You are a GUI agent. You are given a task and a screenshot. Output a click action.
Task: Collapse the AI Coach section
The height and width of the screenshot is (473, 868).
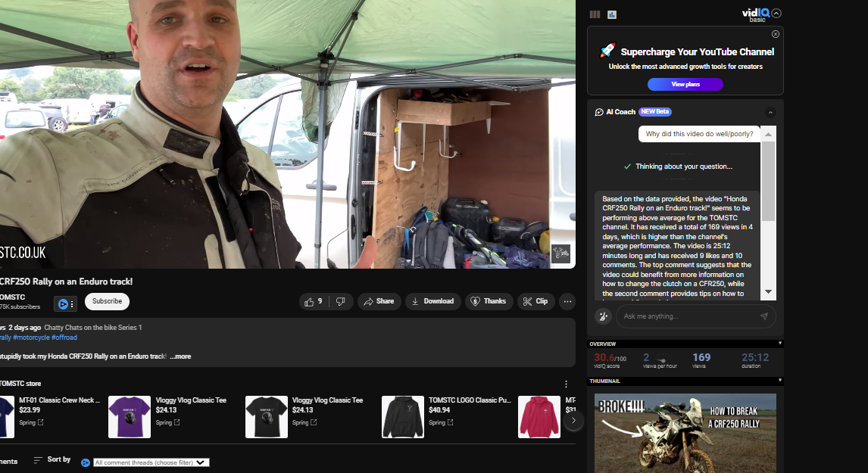[770, 113]
